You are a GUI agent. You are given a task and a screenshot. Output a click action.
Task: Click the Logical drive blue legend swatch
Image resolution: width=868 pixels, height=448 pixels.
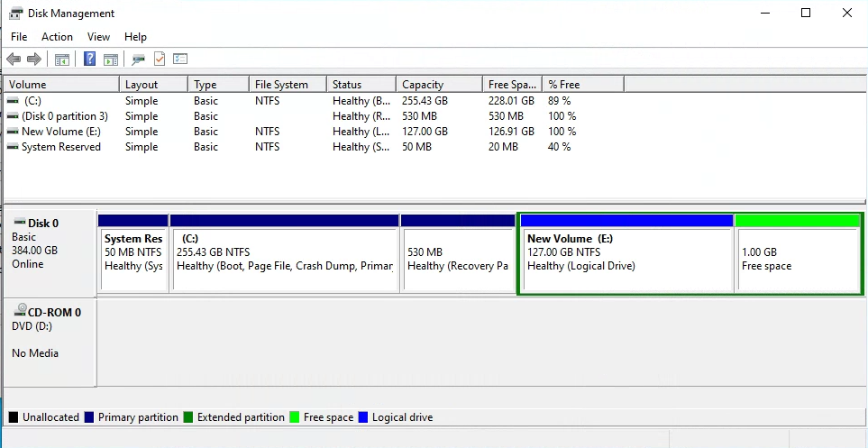click(x=363, y=417)
